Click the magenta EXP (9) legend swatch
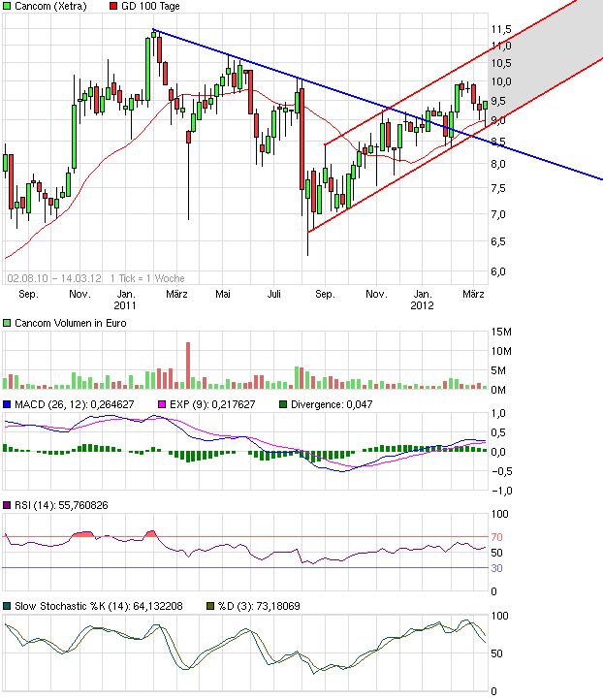The height and width of the screenshot is (700, 603). [162, 404]
